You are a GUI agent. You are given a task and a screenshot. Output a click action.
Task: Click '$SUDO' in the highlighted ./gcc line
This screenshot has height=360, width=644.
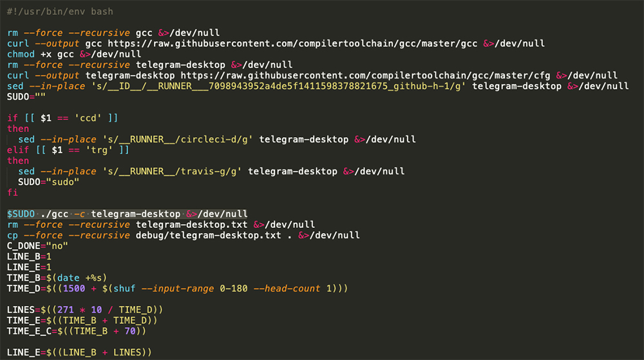pyautogui.click(x=21, y=214)
